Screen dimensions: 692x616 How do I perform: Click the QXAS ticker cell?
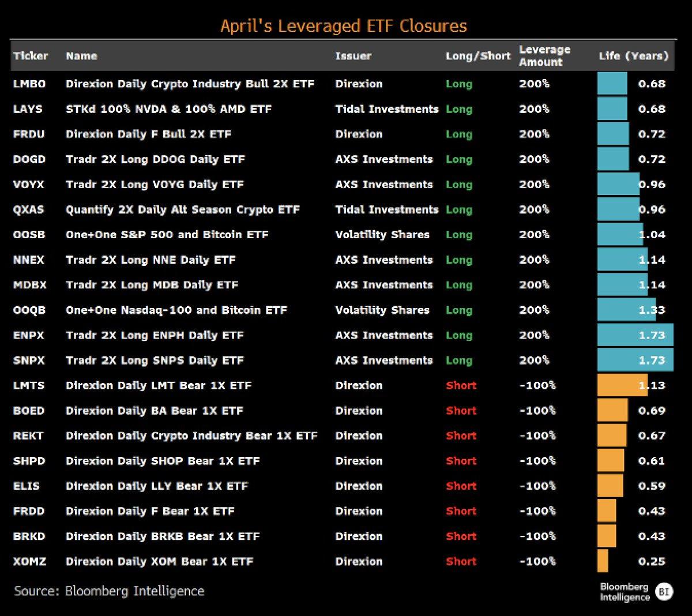(x=29, y=209)
